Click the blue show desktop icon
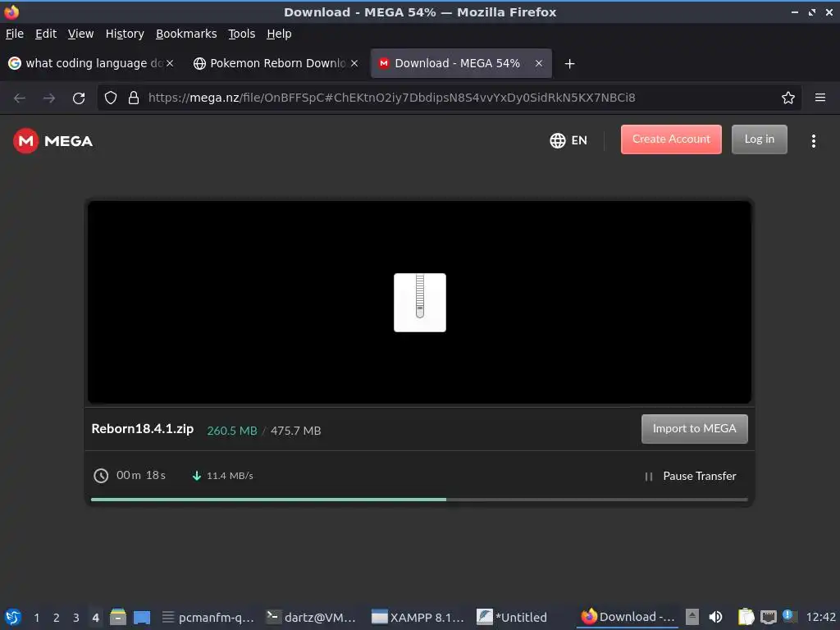 [x=142, y=617]
